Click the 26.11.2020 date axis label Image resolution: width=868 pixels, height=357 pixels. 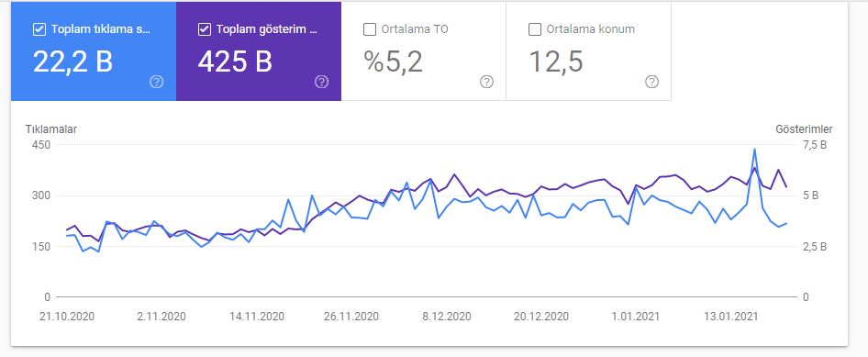tap(351, 318)
